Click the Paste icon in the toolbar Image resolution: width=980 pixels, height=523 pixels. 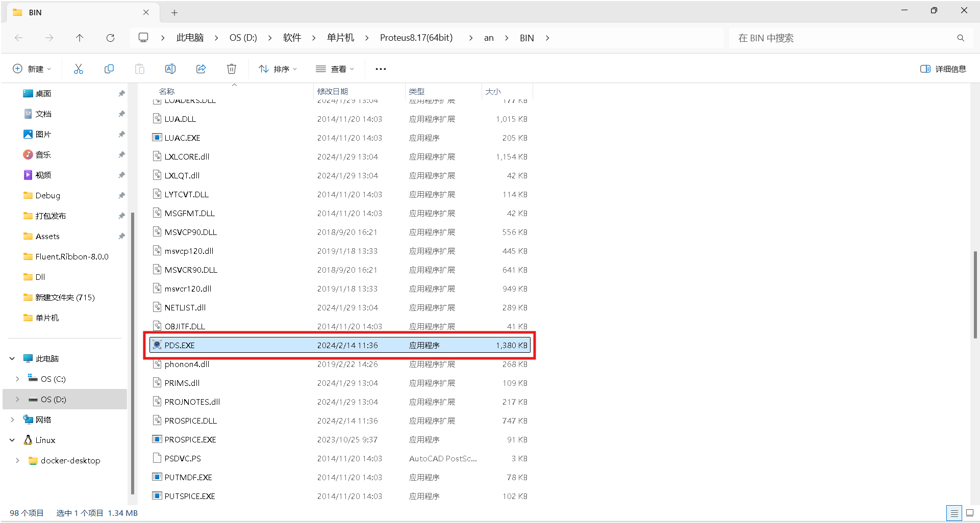point(139,68)
